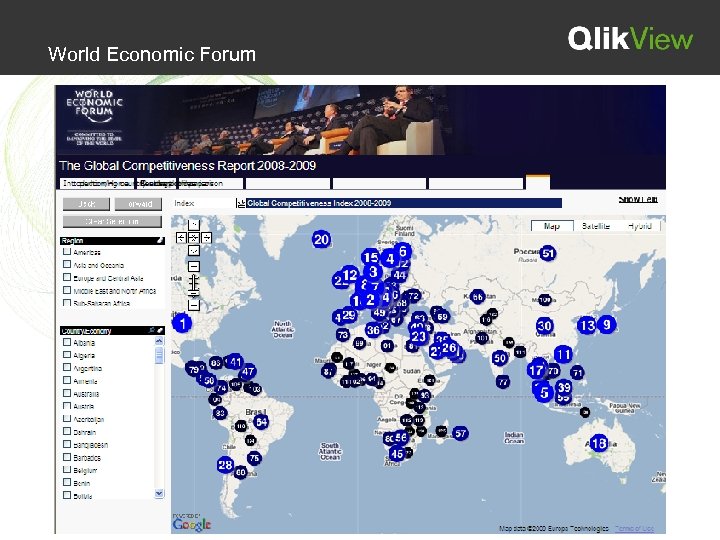Select the marker numbered 17

pos(536,370)
